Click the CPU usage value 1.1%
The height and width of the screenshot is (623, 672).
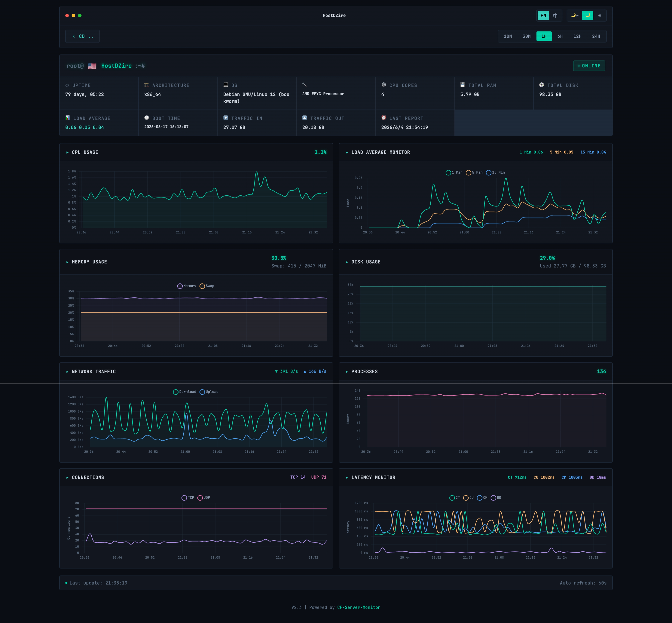click(320, 152)
